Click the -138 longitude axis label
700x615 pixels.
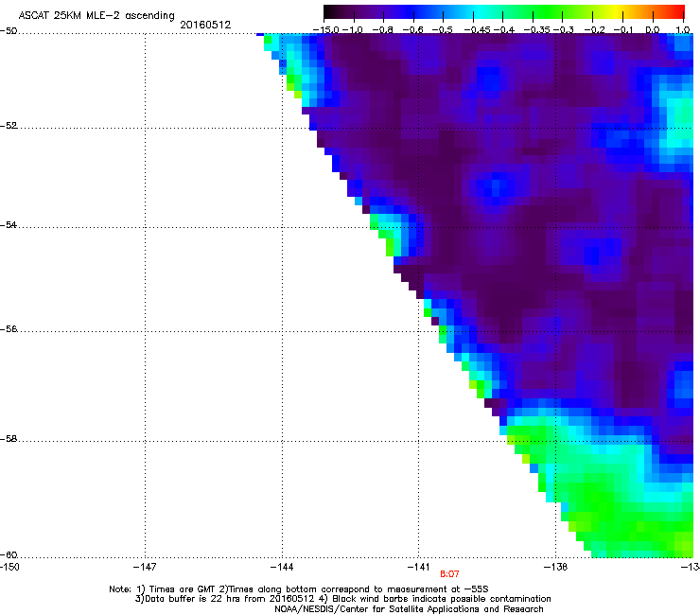[555, 567]
